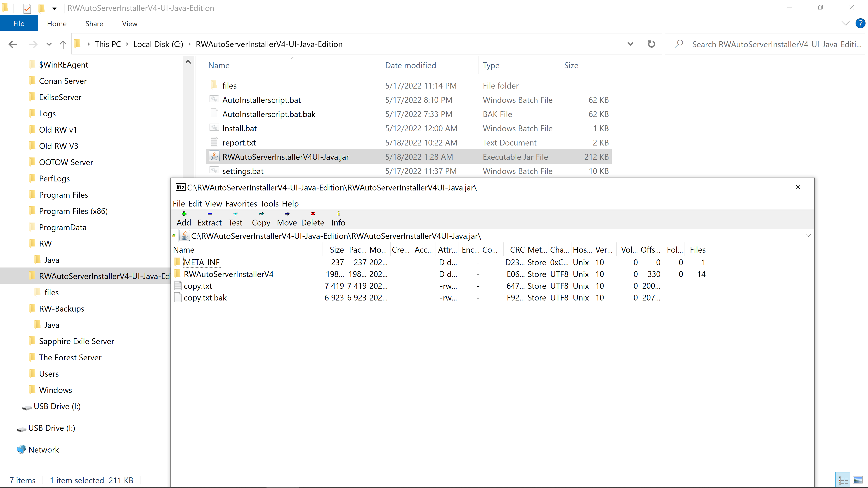Click the Explorer refresh button

coord(651,44)
